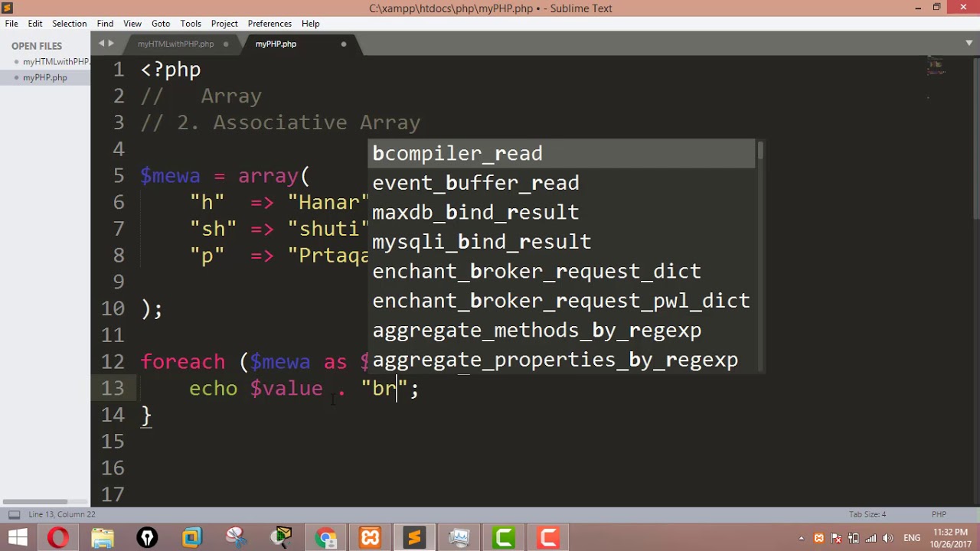Go to previous tab with left arrow
The width and height of the screenshot is (980, 551).
(x=101, y=44)
